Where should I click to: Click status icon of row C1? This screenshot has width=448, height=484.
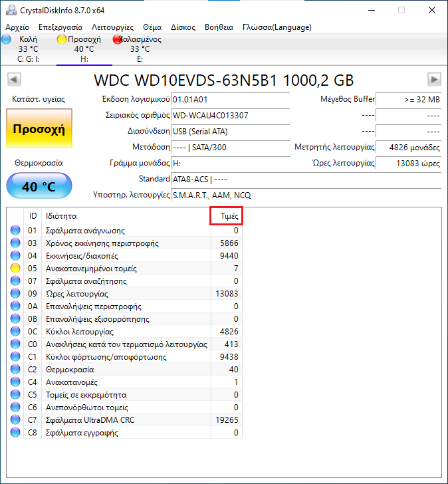pos(15,357)
